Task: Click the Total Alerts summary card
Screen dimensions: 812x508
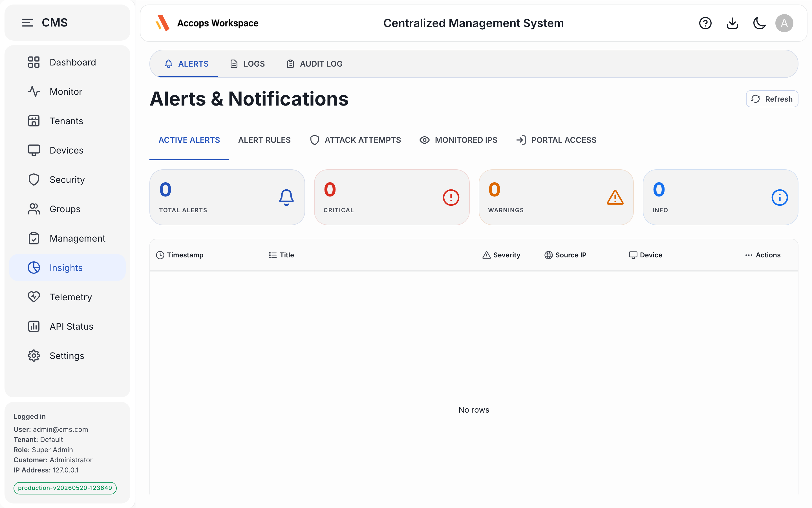Action: [227, 197]
